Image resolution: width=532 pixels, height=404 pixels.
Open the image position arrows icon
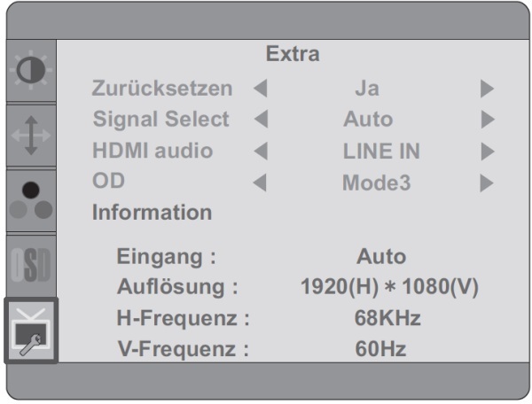click(x=31, y=136)
